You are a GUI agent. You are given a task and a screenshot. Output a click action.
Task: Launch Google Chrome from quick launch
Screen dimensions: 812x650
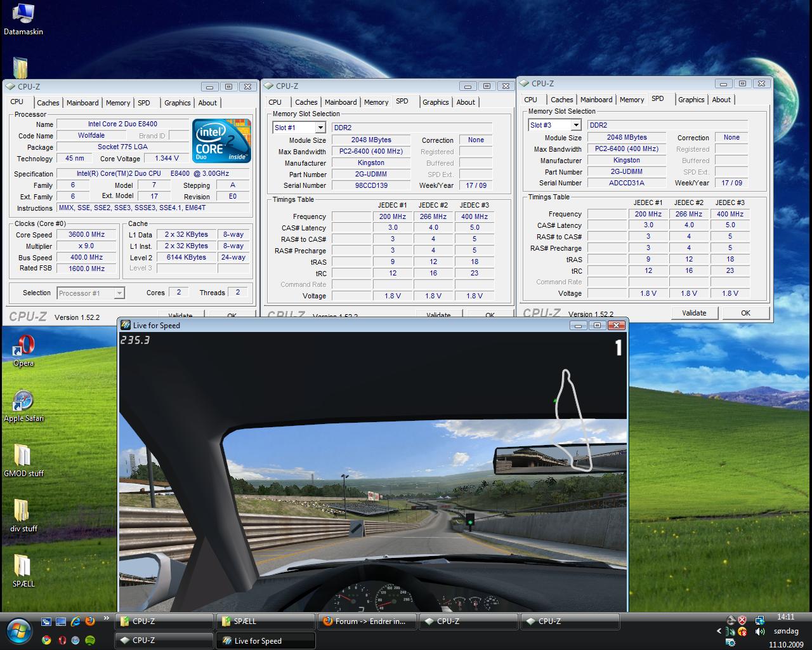[x=46, y=640]
